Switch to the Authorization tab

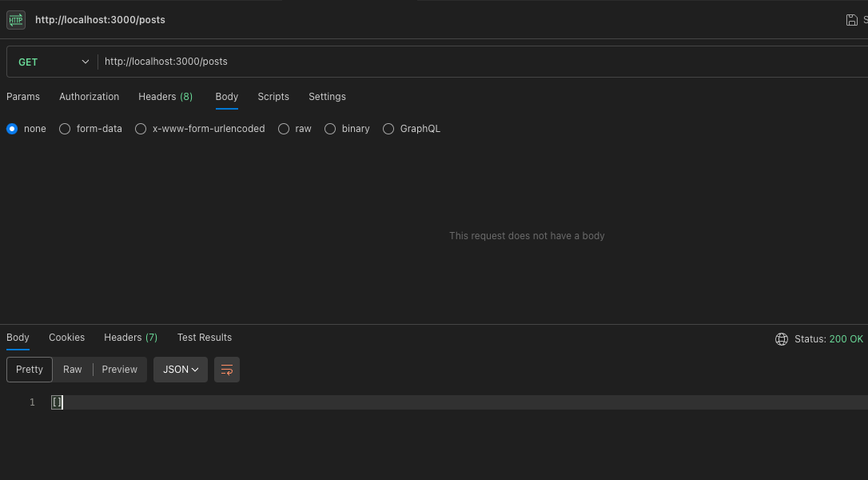click(90, 97)
